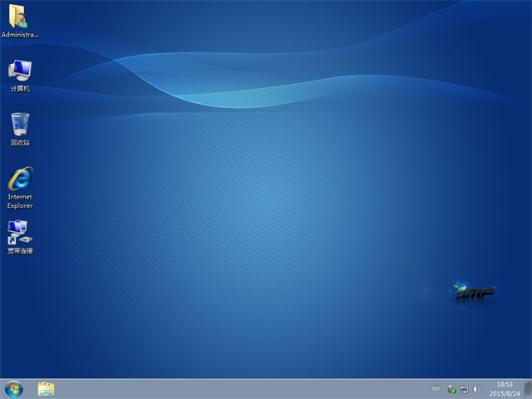Click the "Administra..." label text
Image resolution: width=532 pixels, height=399 pixels.
click(x=20, y=35)
